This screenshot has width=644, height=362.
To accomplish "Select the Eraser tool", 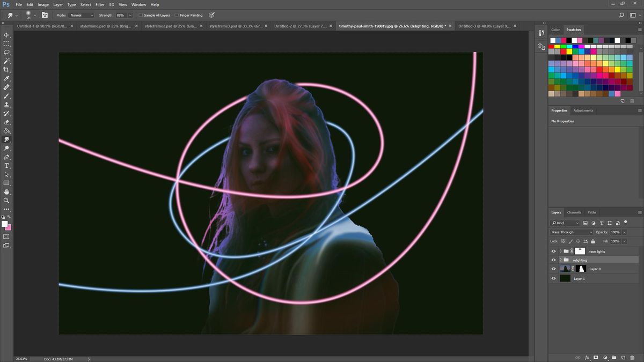I will coord(6,122).
